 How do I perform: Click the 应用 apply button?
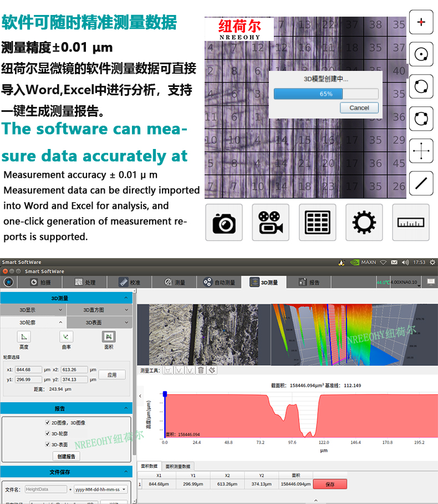pos(112,374)
